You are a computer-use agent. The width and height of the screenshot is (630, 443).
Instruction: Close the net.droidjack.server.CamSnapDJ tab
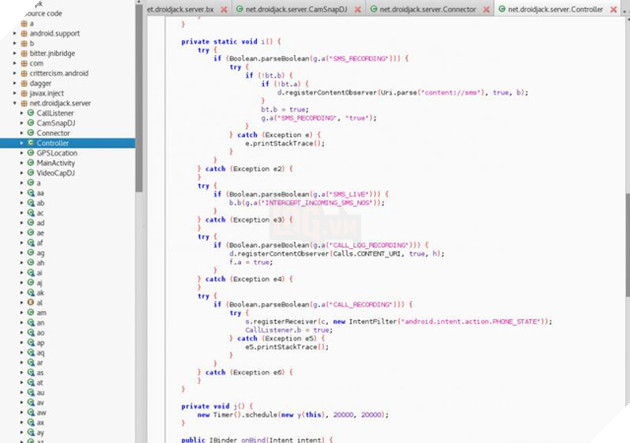(361, 8)
